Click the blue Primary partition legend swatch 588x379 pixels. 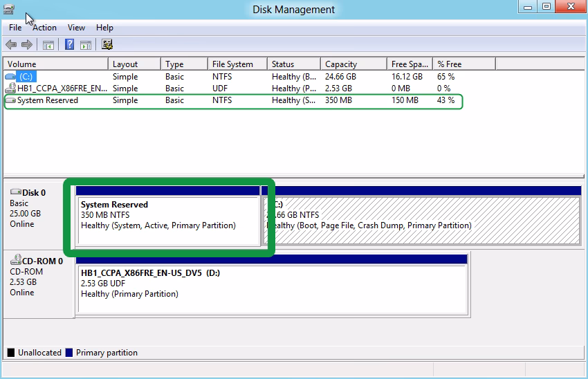[x=69, y=353]
